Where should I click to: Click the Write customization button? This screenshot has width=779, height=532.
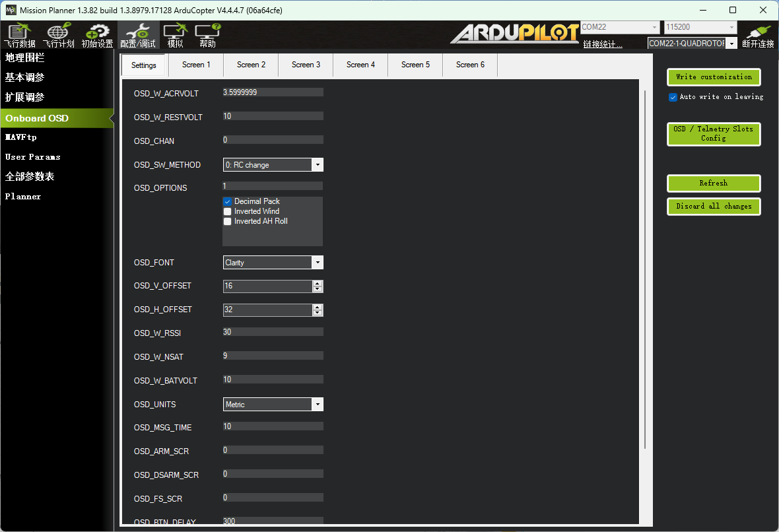point(714,77)
